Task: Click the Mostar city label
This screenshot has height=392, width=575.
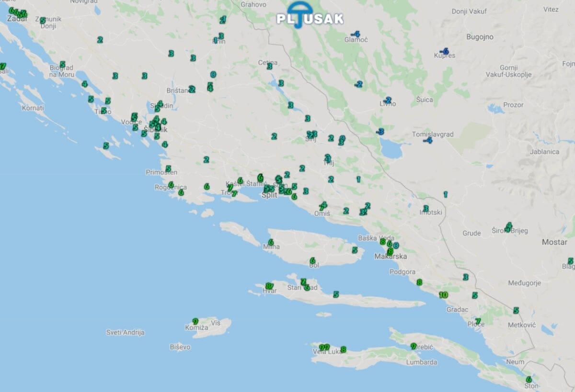Action: coord(554,242)
